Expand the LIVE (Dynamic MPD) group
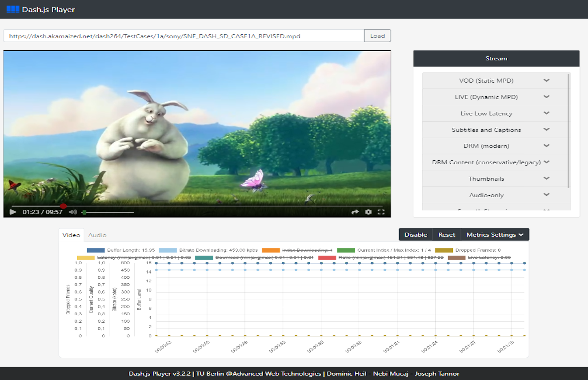 (x=496, y=97)
